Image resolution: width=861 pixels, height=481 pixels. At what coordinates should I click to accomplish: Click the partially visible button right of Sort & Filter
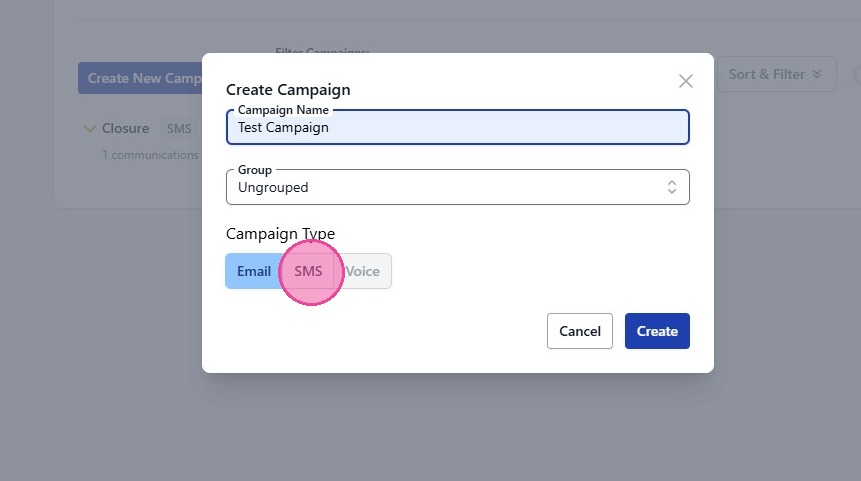(856, 74)
